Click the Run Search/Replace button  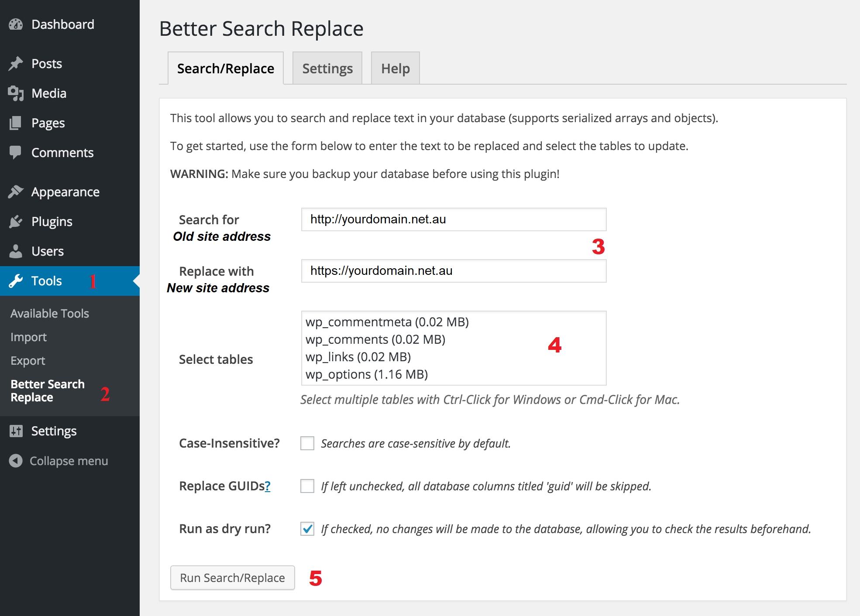tap(233, 578)
